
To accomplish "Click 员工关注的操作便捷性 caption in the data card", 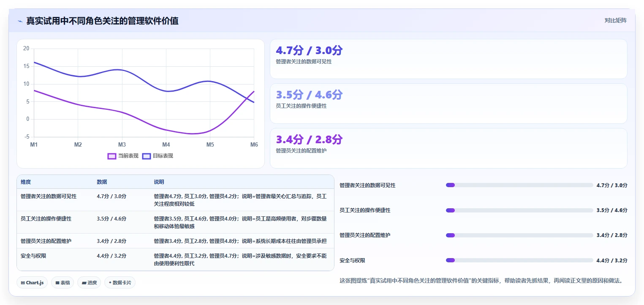I will click(x=301, y=106).
